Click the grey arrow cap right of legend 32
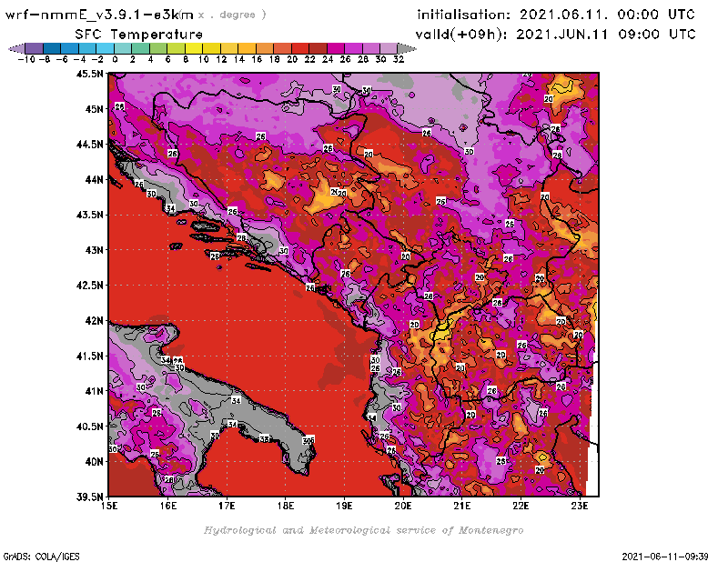The image size is (728, 562). pos(407,48)
